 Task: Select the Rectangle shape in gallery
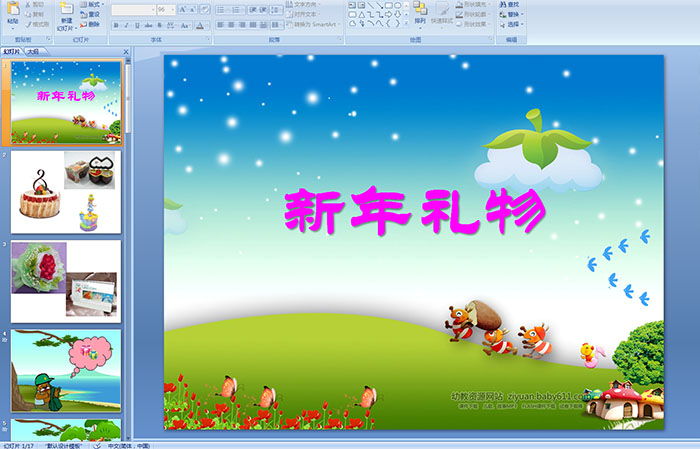(389, 5)
